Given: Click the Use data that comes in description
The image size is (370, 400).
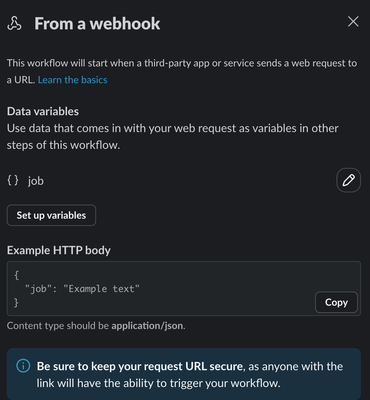Looking at the screenshot, I should [173, 137].
